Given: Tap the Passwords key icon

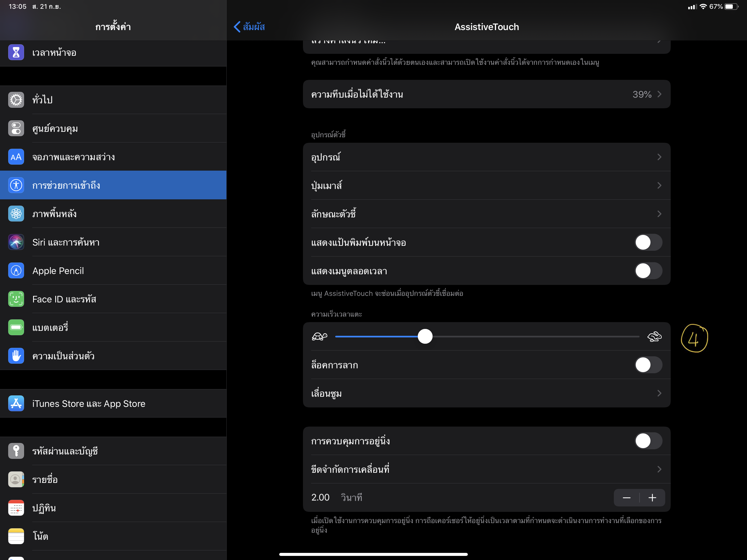Looking at the screenshot, I should (x=16, y=451).
